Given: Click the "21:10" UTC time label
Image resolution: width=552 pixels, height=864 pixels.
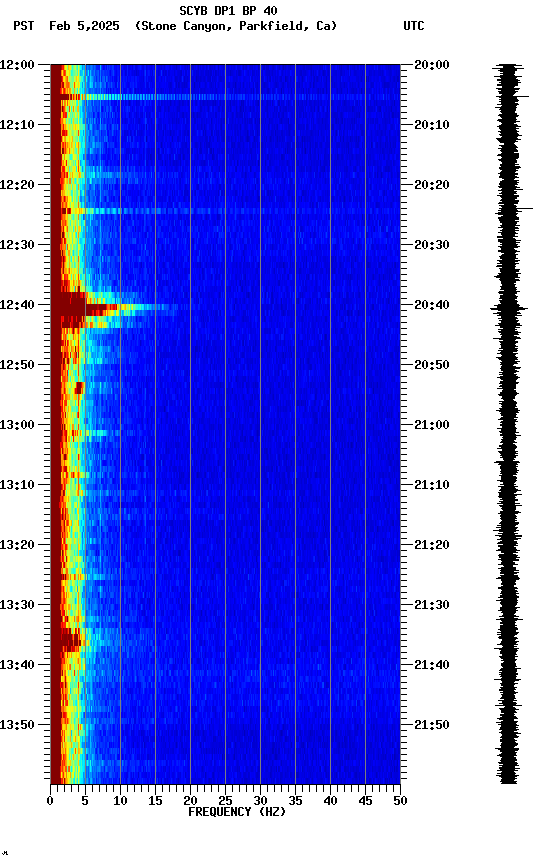Looking at the screenshot, I should tap(432, 485).
